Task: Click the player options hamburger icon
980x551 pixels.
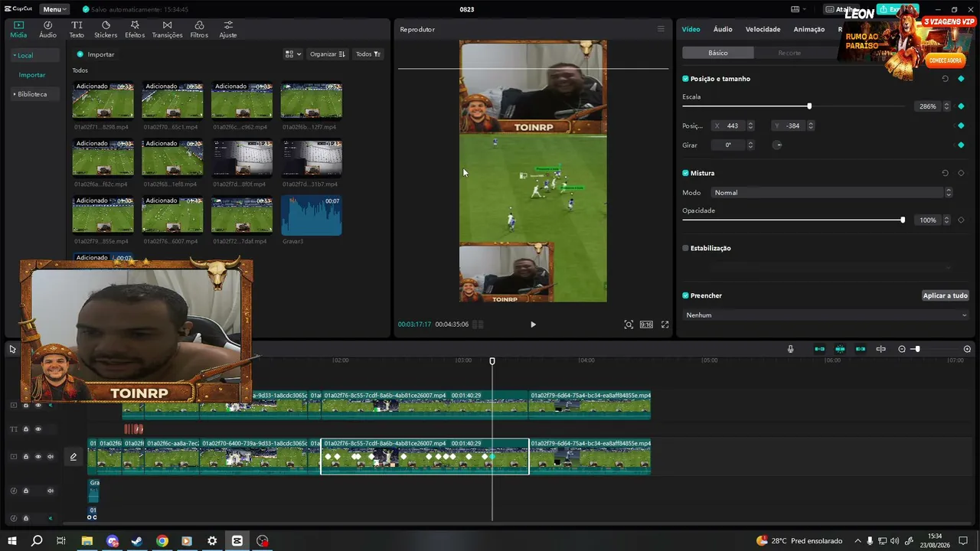Action: point(661,29)
